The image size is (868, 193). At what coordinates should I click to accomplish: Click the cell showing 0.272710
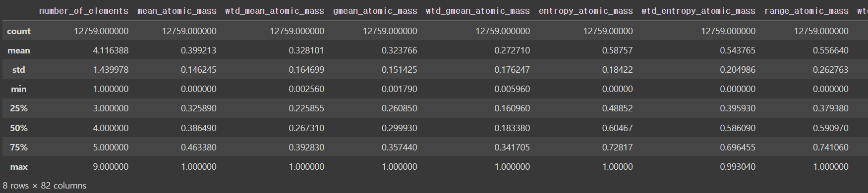[x=512, y=50]
